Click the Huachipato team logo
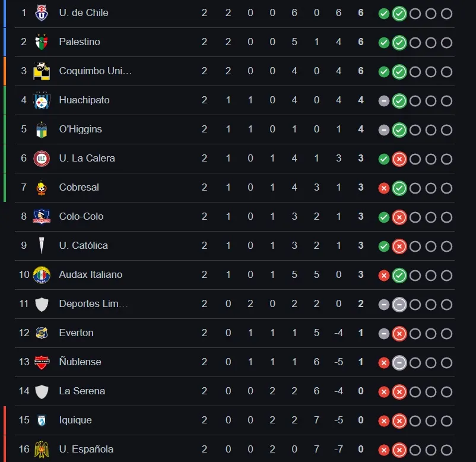This screenshot has height=462, width=476. tap(42, 100)
